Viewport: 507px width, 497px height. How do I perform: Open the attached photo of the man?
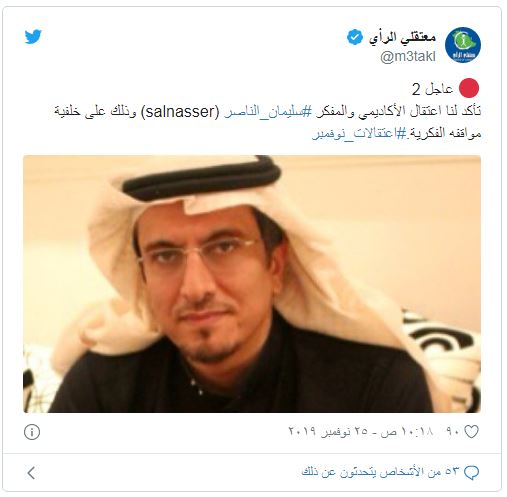[252, 284]
